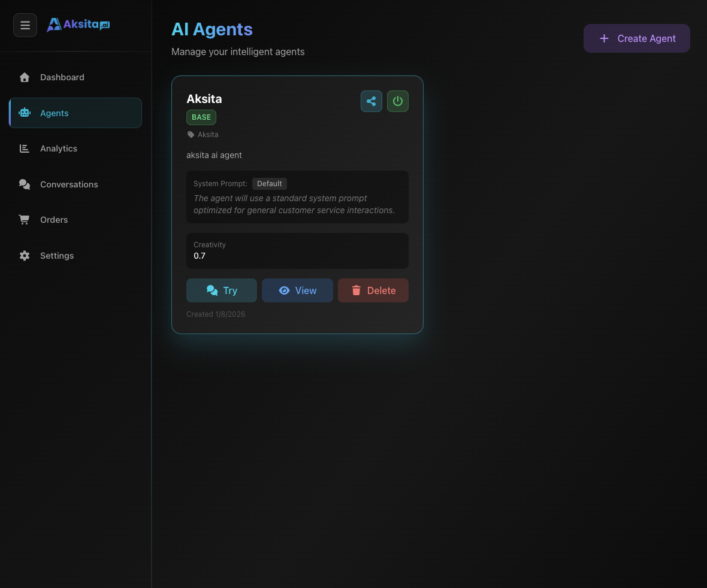Select the Agents robot icon in sidebar
The height and width of the screenshot is (588, 707).
(24, 113)
